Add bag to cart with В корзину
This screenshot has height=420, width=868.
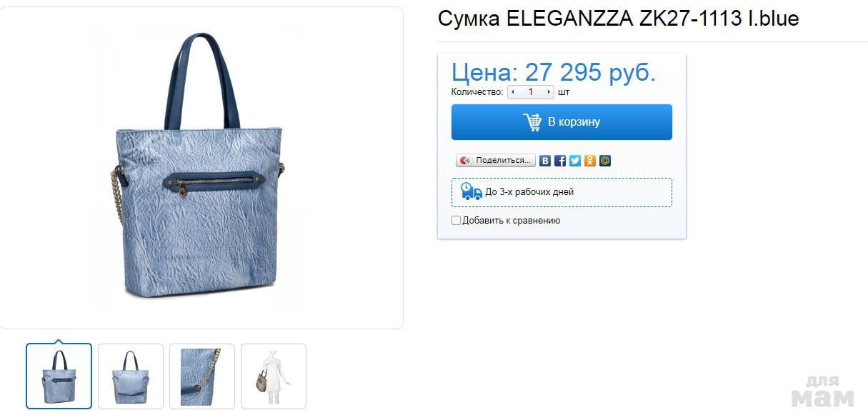[562, 122]
